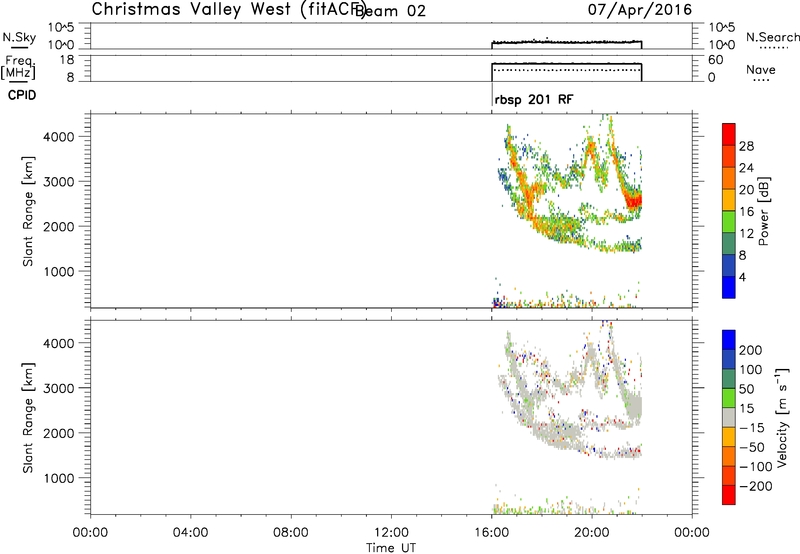Click the '1000' tick on velocity panel

[59, 478]
